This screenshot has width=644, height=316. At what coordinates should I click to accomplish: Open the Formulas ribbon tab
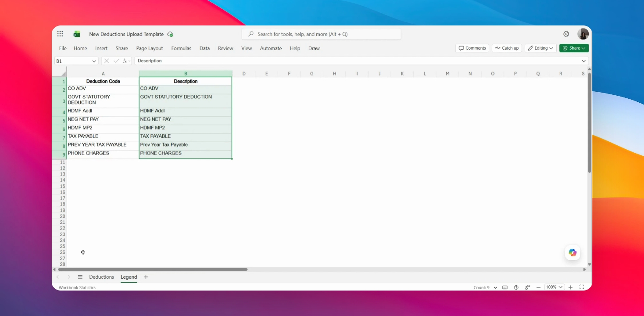point(181,48)
